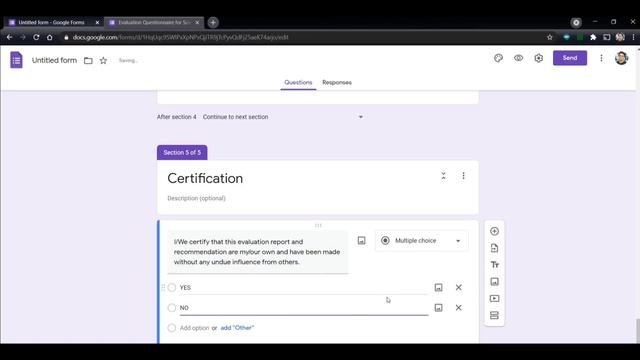This screenshot has height=360, width=640.
Task: Star the Untitled form
Action: pyautogui.click(x=103, y=60)
